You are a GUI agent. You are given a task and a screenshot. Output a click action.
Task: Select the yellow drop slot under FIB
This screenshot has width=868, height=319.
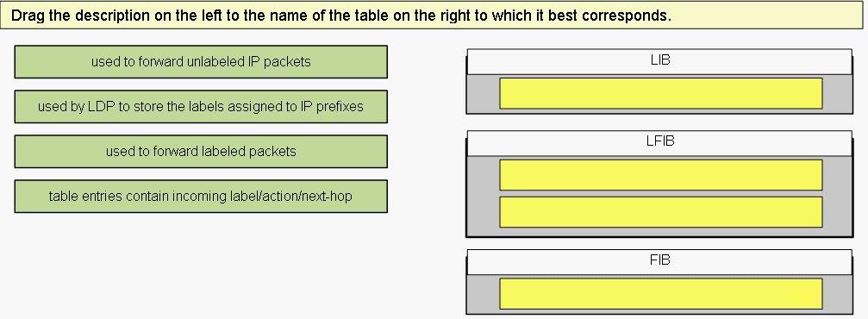[660, 293]
